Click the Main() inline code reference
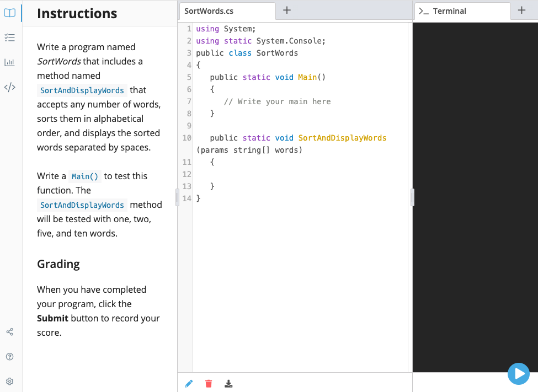This screenshot has height=392, width=538. click(x=84, y=176)
